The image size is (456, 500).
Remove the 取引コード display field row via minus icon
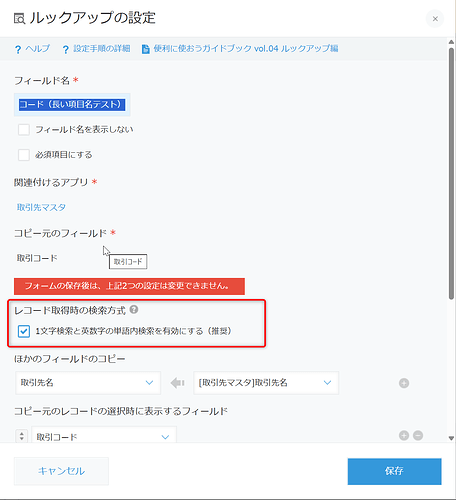[x=418, y=435]
